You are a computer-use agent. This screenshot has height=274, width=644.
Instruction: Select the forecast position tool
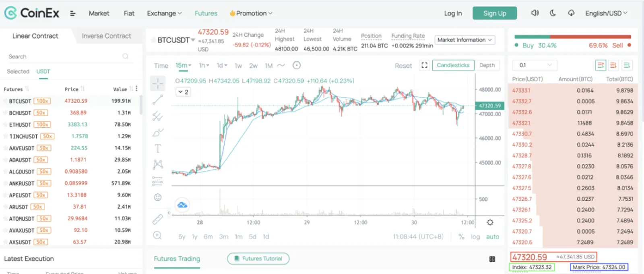pos(157,181)
